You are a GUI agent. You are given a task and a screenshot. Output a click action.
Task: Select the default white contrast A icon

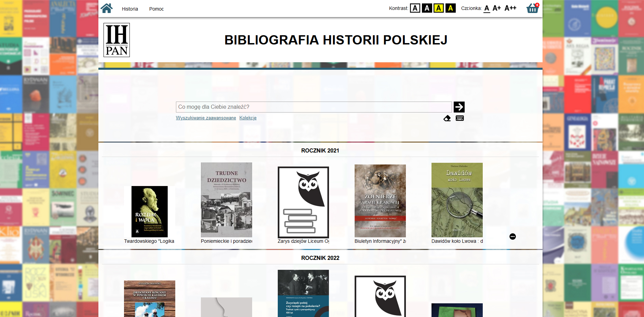tap(414, 8)
